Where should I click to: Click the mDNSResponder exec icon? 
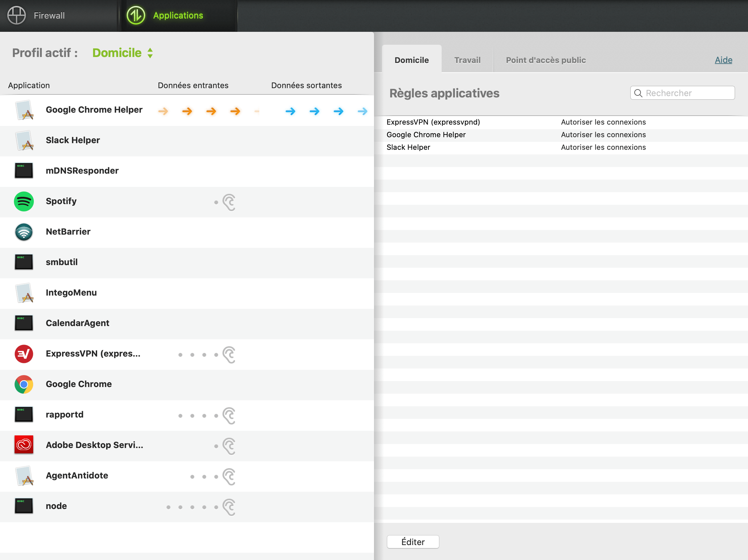[24, 171]
